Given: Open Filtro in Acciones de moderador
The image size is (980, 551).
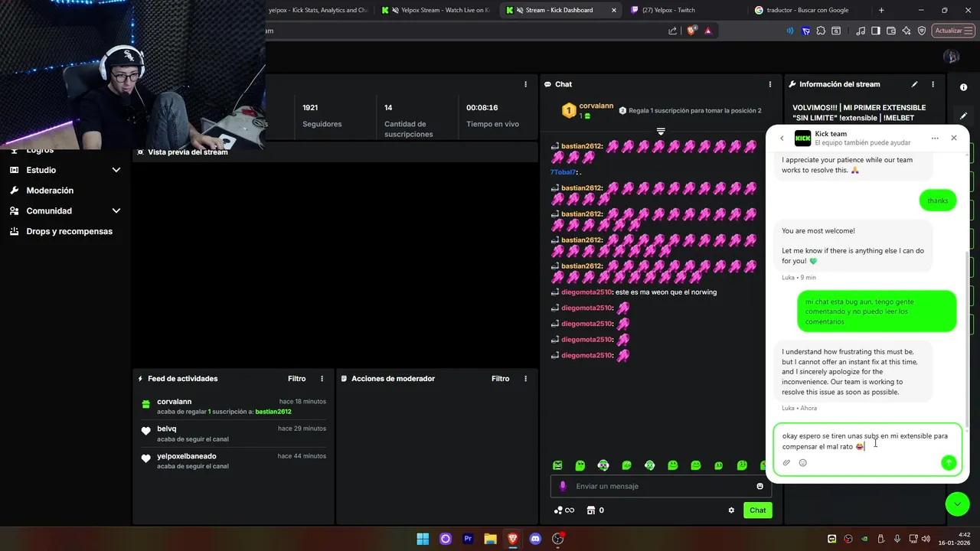Looking at the screenshot, I should click(501, 379).
